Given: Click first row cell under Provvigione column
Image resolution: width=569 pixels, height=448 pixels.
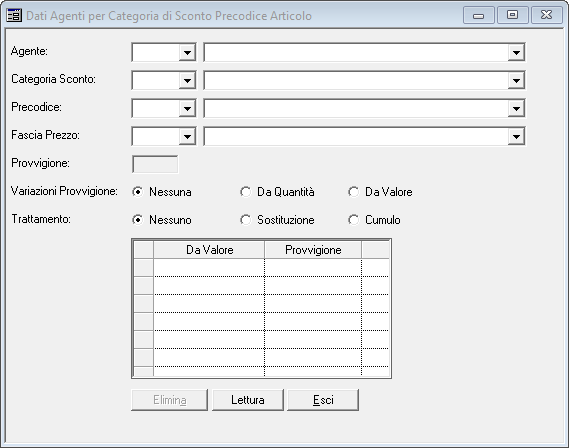Looking at the screenshot, I should (x=313, y=268).
